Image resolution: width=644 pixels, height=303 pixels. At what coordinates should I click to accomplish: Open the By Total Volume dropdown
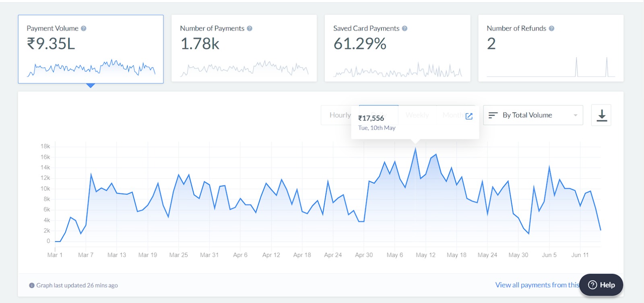pos(533,115)
